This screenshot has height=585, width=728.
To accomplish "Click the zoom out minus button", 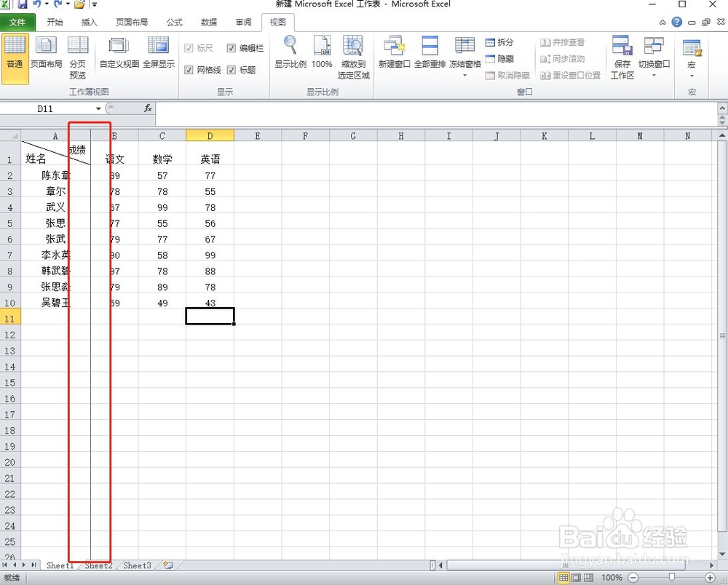I will pyautogui.click(x=633, y=578).
